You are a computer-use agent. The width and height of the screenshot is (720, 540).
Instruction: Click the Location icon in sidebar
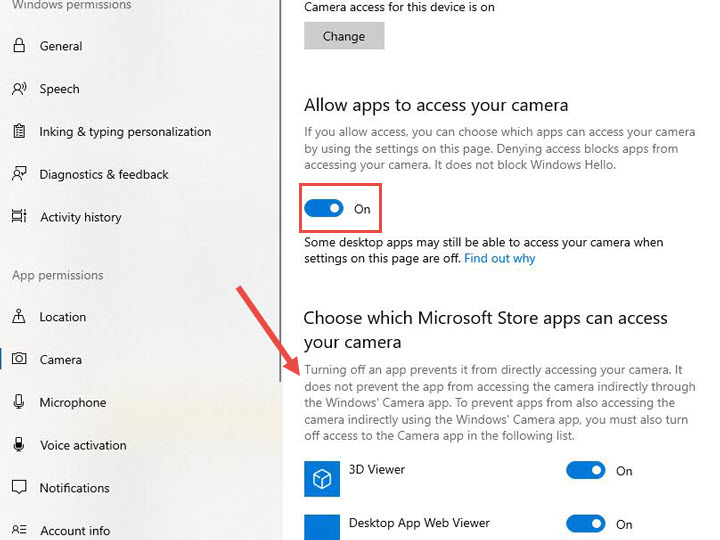coord(19,317)
